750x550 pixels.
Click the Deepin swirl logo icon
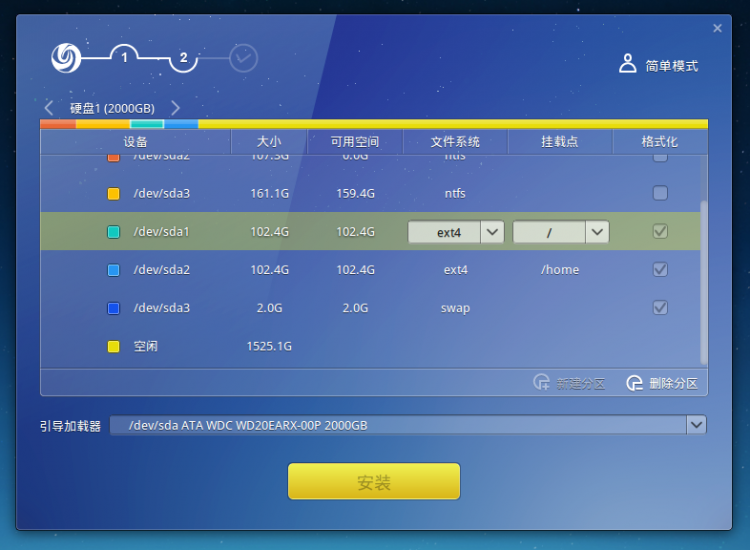[66, 58]
